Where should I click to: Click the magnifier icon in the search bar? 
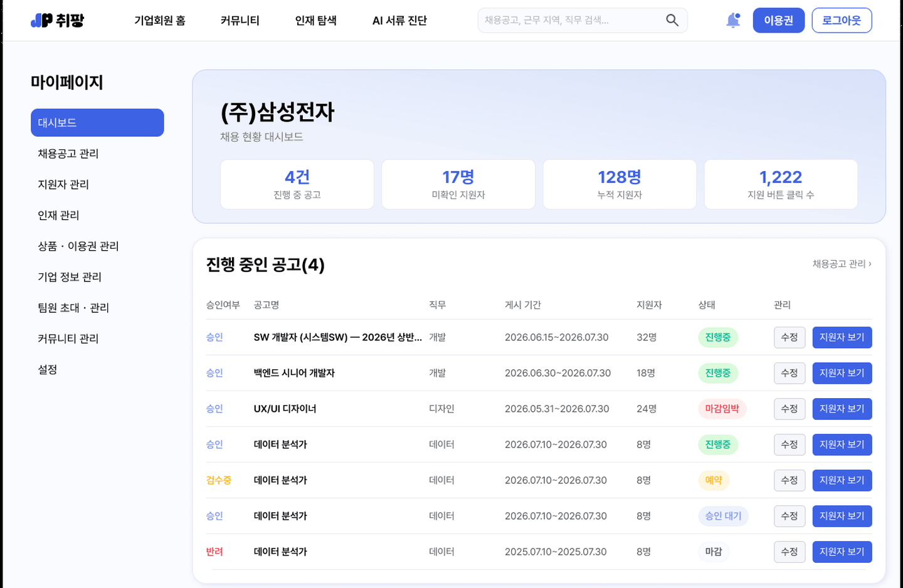[672, 21]
